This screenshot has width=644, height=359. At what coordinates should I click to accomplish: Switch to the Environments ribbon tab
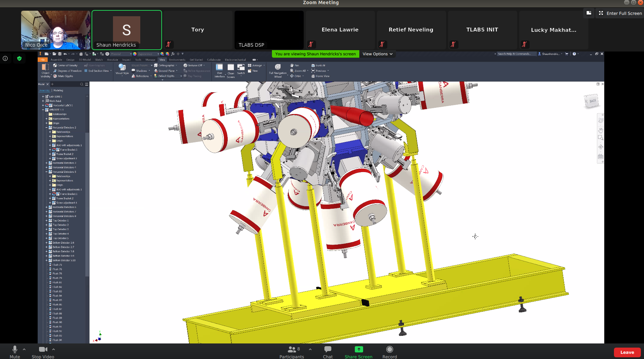click(177, 60)
